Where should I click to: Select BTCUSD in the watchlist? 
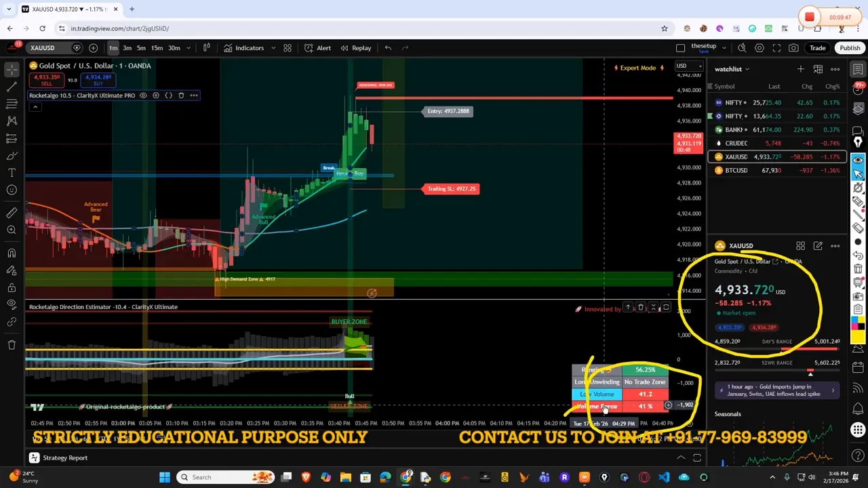tap(736, 171)
